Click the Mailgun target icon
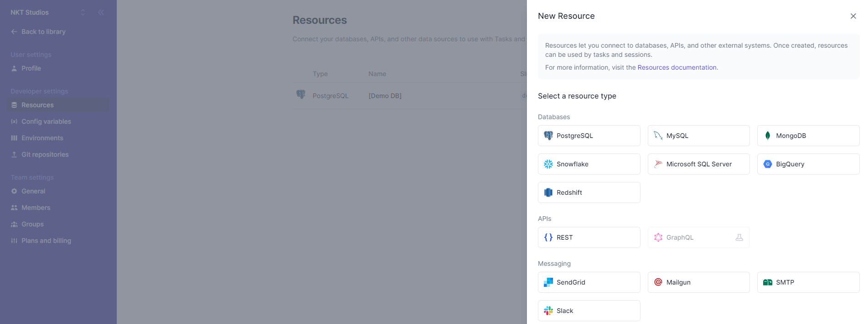The image size is (868, 324). 658,282
